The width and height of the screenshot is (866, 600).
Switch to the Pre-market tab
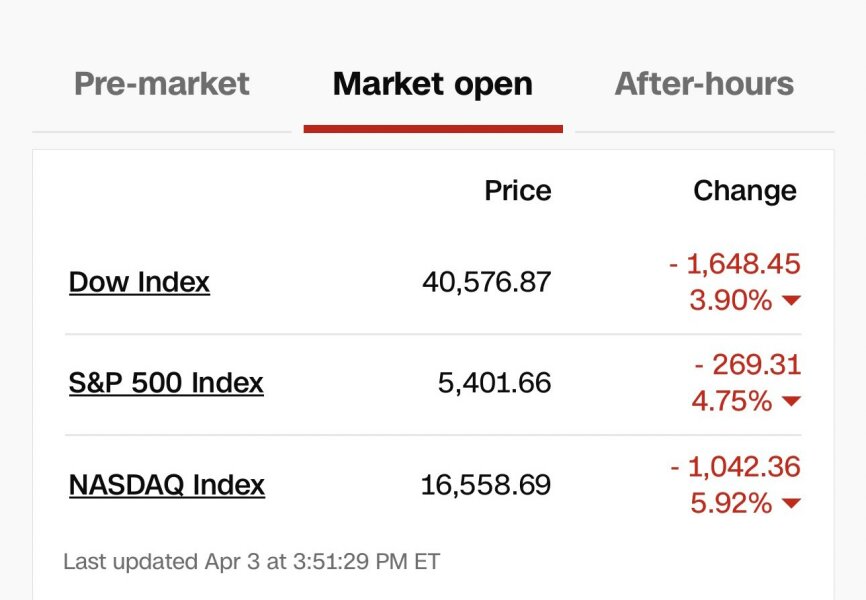click(x=161, y=84)
